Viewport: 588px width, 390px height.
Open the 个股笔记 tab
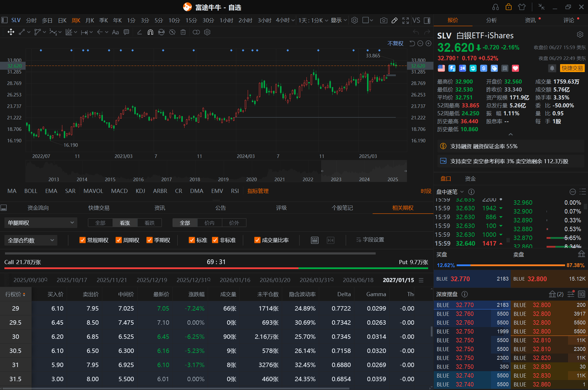click(x=342, y=208)
